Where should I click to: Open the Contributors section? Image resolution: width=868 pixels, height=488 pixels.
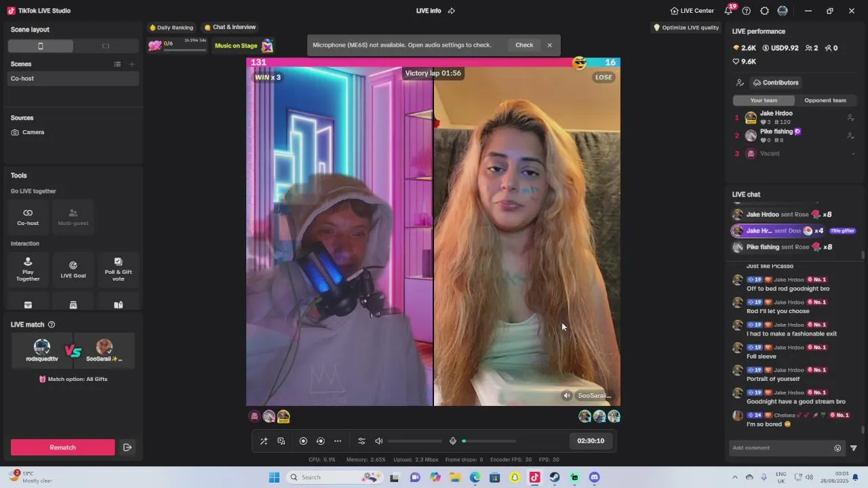point(776,83)
